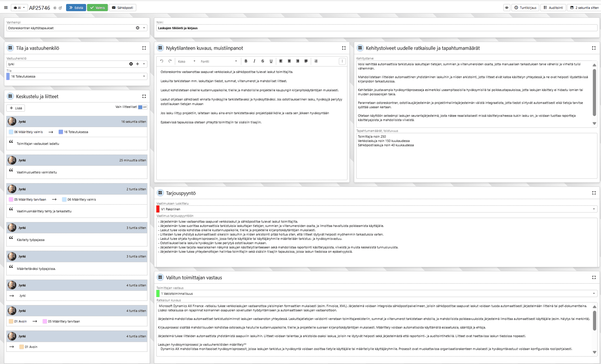
Task: Open the Tila status dropdown
Action: tap(144, 76)
